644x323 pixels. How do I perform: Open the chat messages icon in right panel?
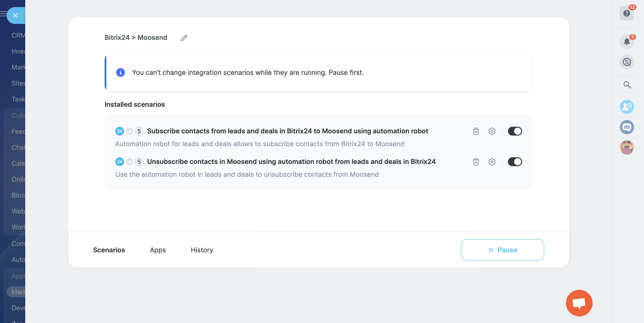tap(626, 62)
